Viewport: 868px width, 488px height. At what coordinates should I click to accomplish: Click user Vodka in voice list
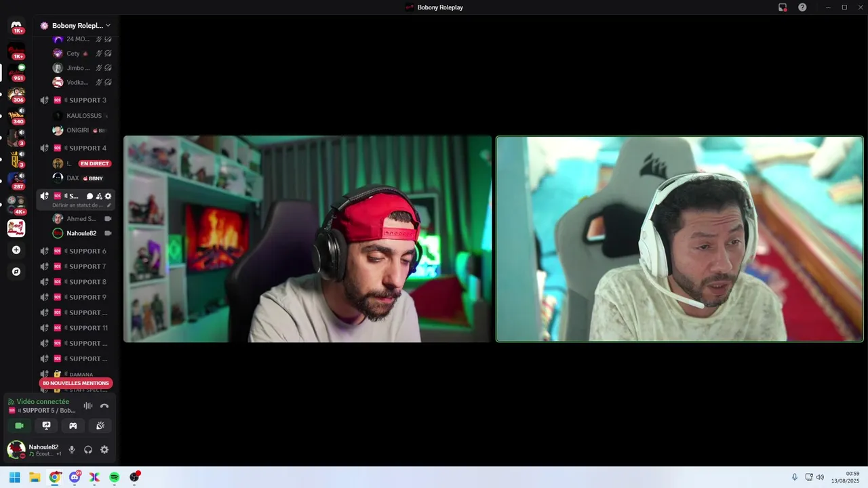(x=82, y=83)
